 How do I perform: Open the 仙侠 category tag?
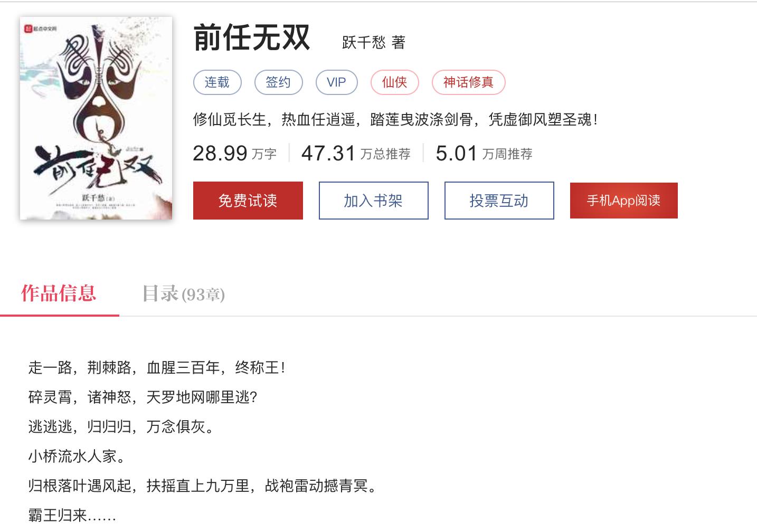tap(395, 82)
